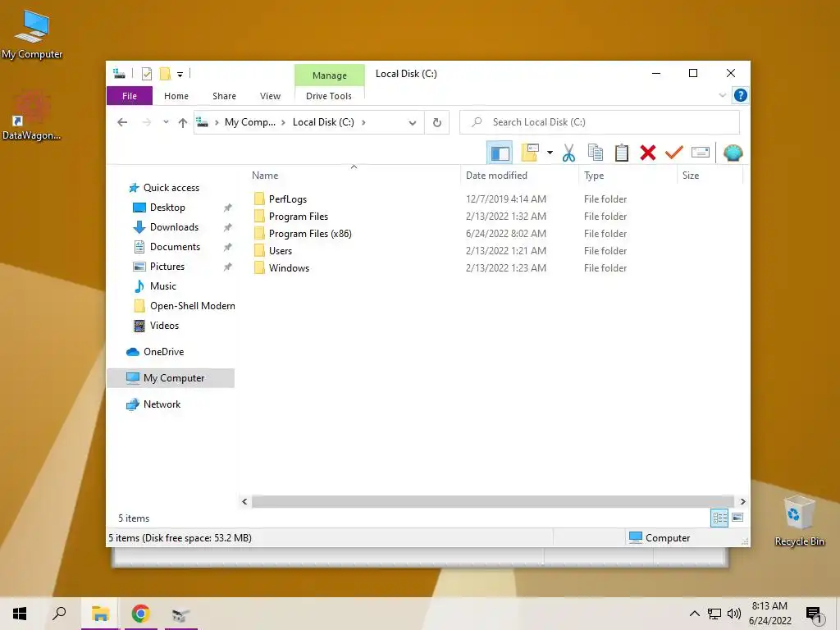
Task: Sort by Date modified column header
Action: coord(519,176)
